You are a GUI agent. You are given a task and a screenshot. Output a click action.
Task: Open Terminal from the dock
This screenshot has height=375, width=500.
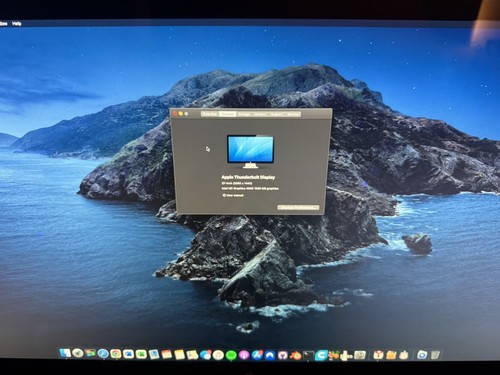308,355
